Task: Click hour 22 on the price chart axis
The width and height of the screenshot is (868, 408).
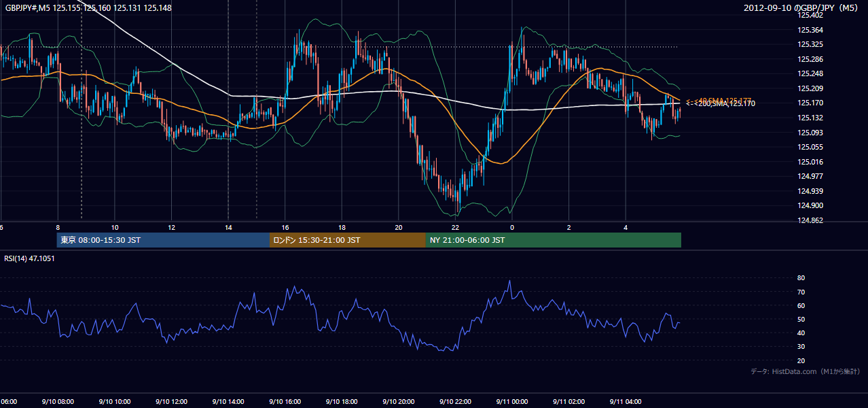Action: click(455, 227)
